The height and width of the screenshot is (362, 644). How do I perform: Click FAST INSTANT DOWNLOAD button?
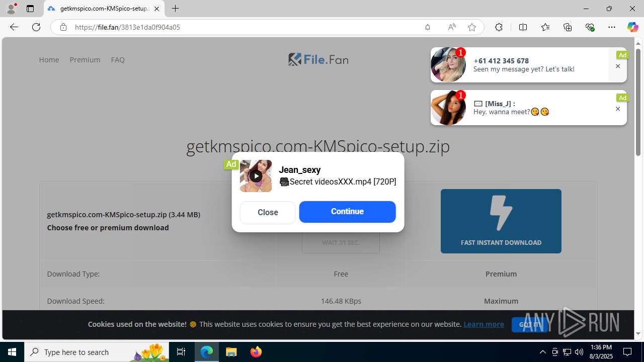click(501, 221)
